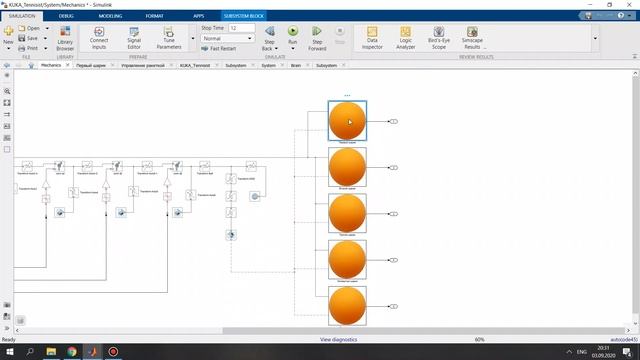Close the Mechanics tab
Viewport: 640px width, 360px height.
(x=68, y=65)
